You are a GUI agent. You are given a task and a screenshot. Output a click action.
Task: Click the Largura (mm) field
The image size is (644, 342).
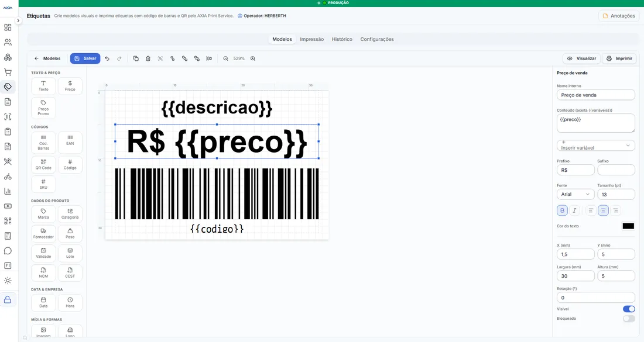[576, 276]
